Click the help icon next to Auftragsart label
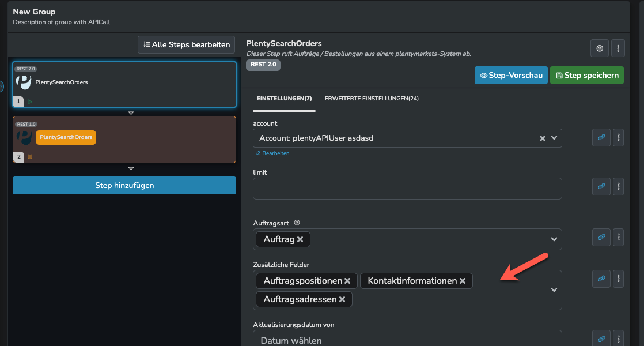Viewport: 644px width, 346px height. (297, 223)
